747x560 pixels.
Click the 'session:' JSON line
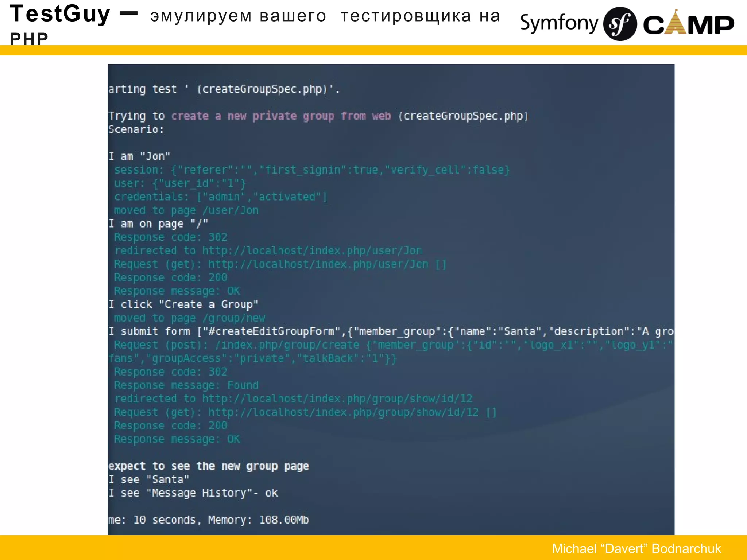(312, 170)
